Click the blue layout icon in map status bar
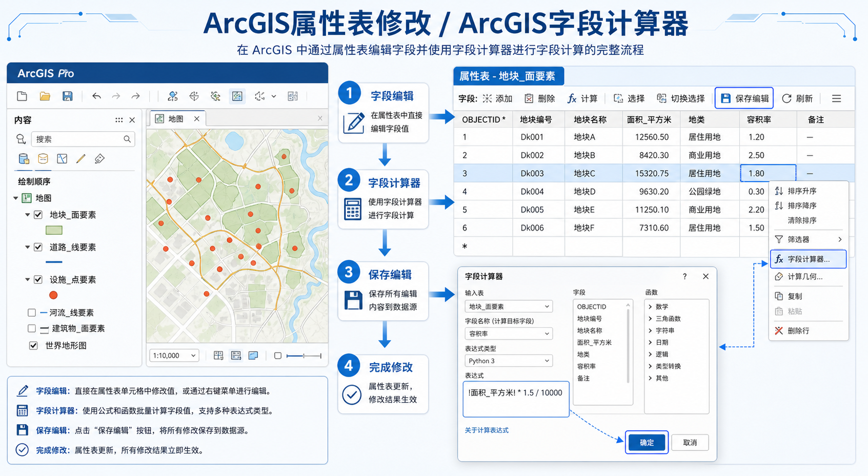Image resolution: width=868 pixels, height=476 pixels. [253, 356]
